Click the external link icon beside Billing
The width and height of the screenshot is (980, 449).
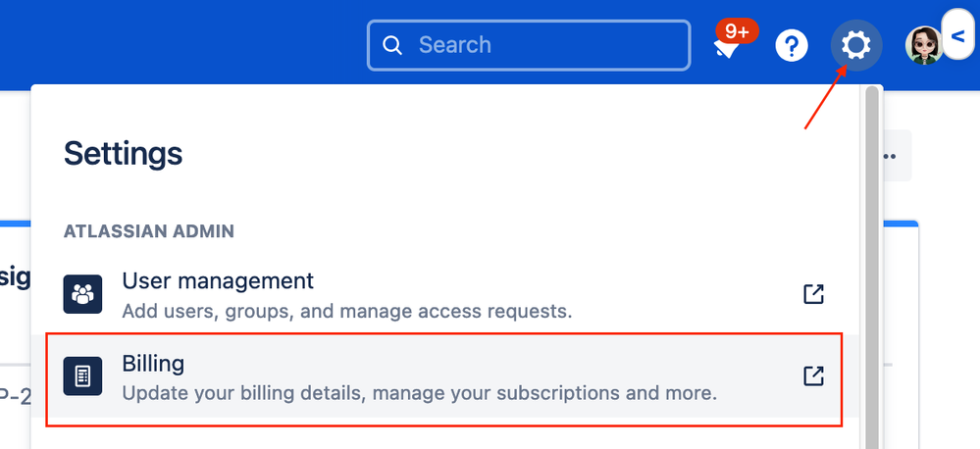coord(813,375)
